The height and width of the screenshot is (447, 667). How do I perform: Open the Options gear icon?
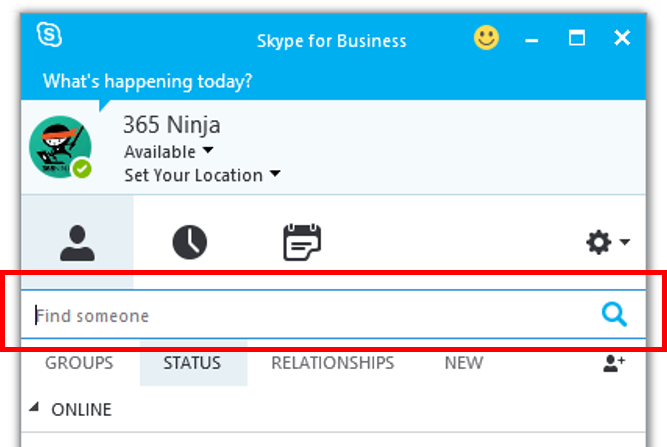coord(599,242)
